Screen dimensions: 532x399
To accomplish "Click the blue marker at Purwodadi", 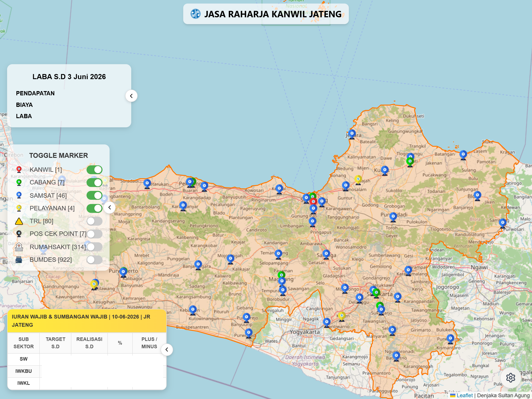I will [x=393, y=217].
